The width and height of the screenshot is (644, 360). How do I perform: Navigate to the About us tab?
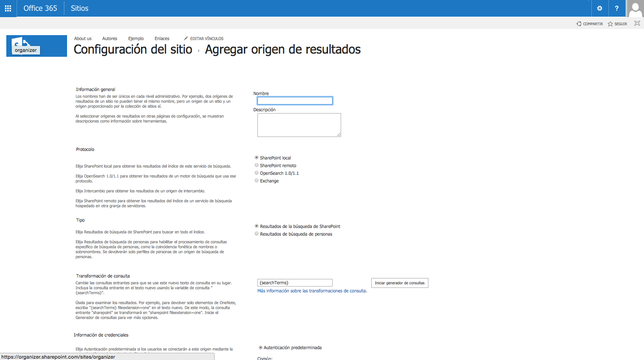coord(83,38)
